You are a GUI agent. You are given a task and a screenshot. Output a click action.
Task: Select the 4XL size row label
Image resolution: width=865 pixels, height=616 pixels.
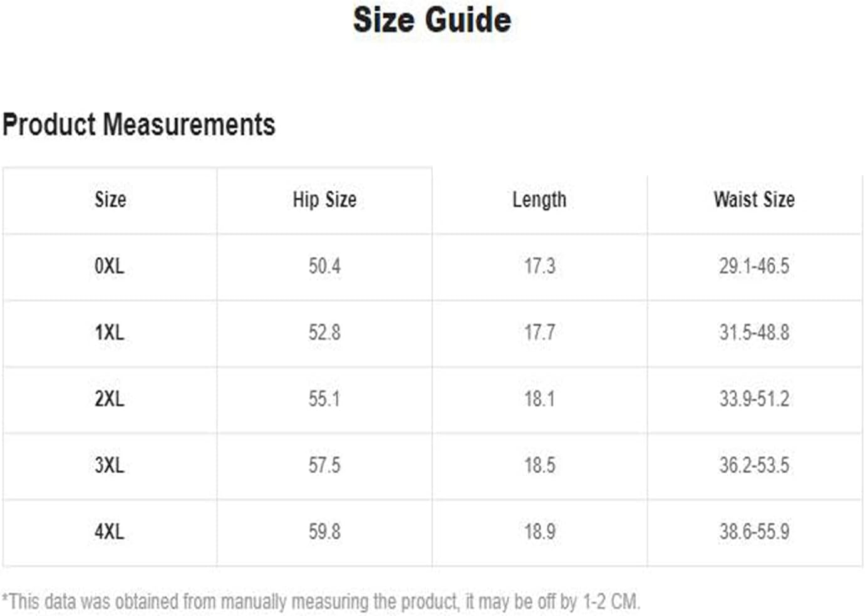pyautogui.click(x=110, y=531)
